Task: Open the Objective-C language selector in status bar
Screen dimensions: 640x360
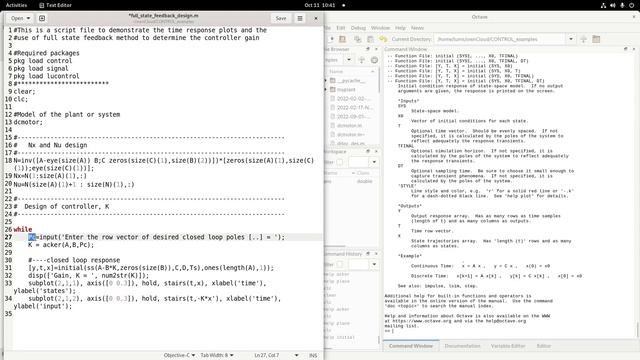Action: pos(179,355)
